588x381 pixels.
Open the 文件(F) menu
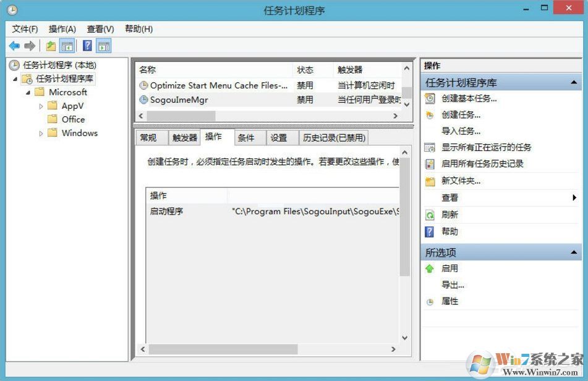click(25, 28)
